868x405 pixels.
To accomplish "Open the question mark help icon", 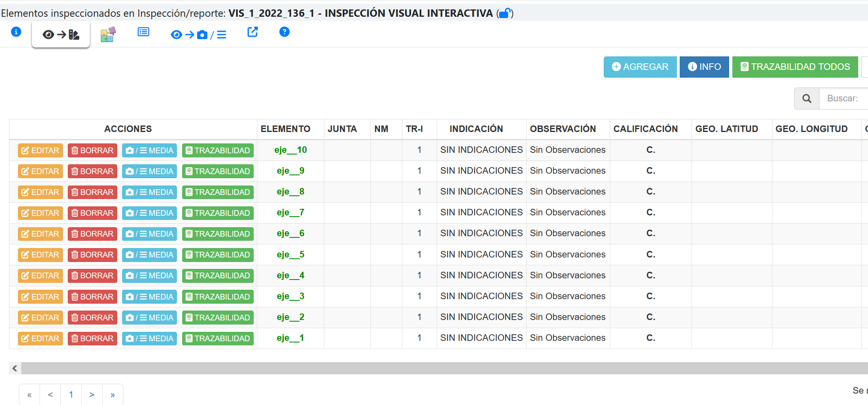I will [x=284, y=32].
